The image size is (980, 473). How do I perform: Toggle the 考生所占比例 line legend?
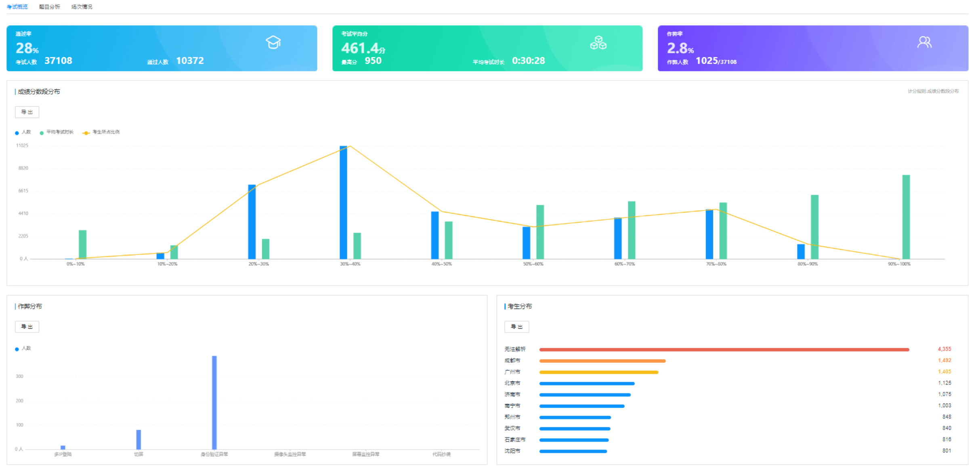click(101, 132)
